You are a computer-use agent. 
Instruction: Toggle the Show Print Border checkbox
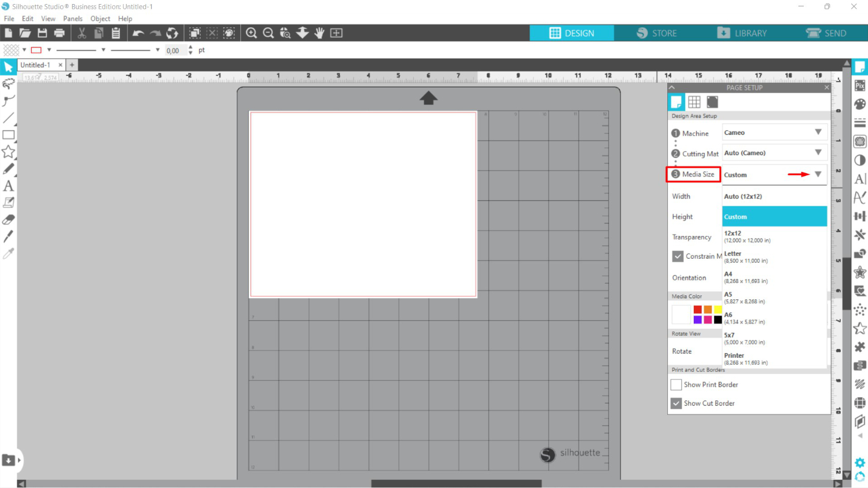[676, 384]
